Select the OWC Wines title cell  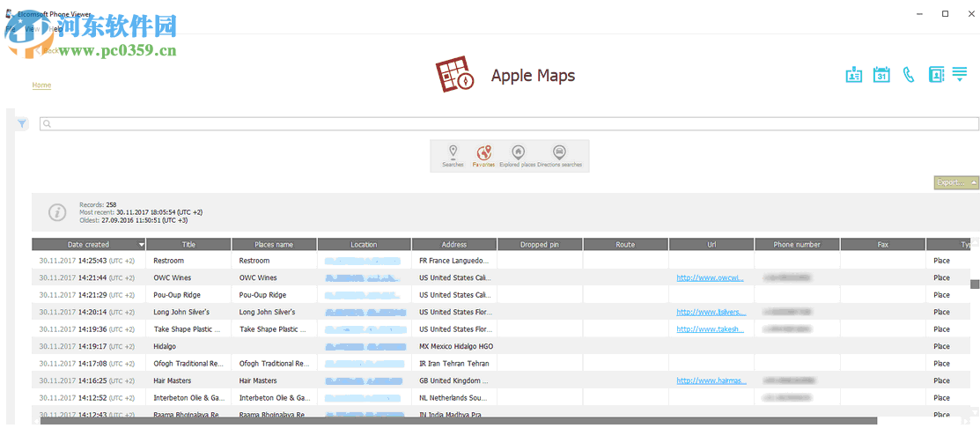188,277
